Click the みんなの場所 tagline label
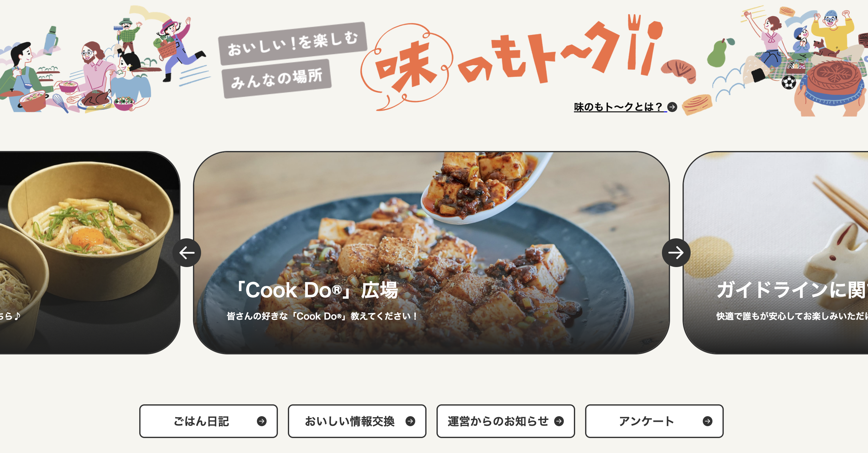 [277, 79]
